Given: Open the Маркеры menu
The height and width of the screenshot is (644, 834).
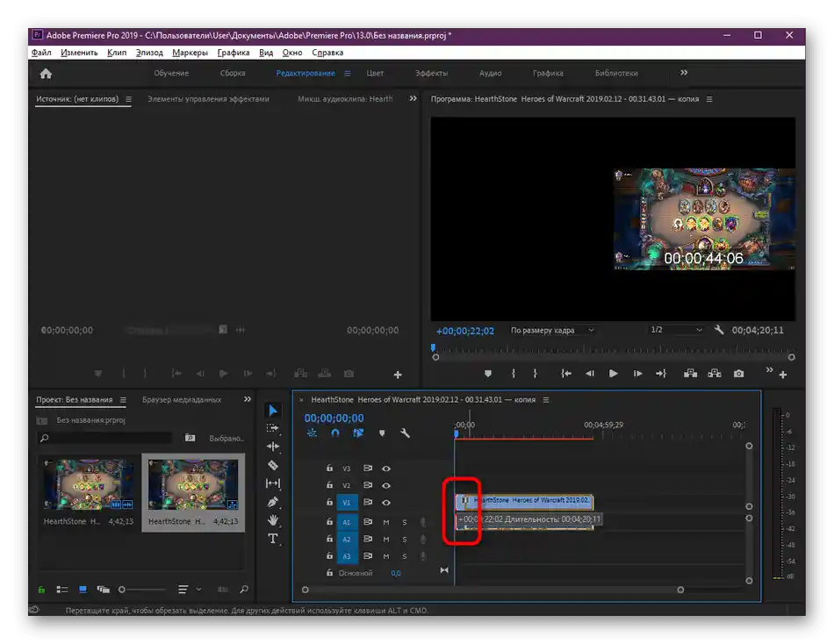Looking at the screenshot, I should [190, 52].
